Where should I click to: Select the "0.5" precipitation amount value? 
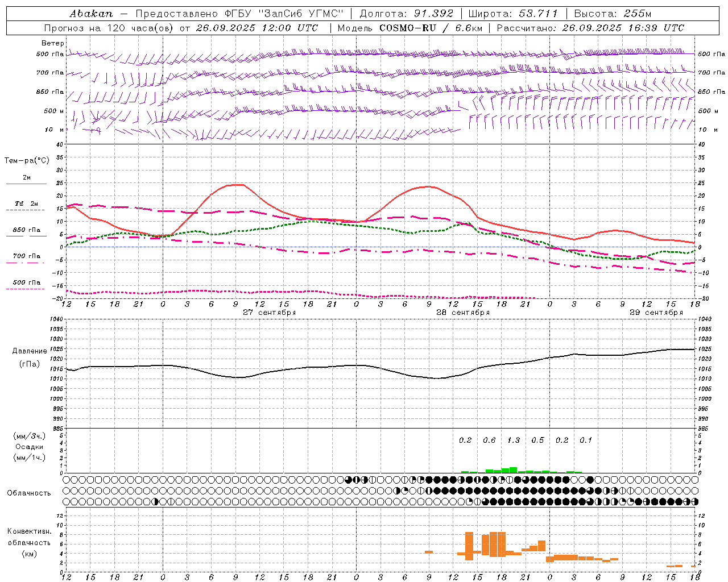pos(537,440)
